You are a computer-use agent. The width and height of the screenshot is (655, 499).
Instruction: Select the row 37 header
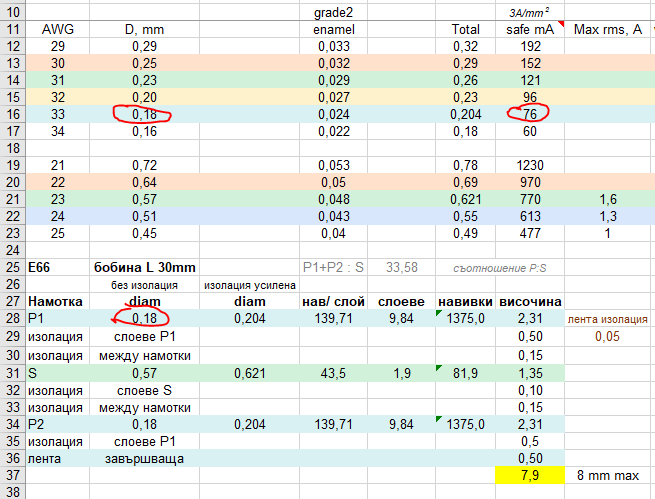tap(12, 473)
